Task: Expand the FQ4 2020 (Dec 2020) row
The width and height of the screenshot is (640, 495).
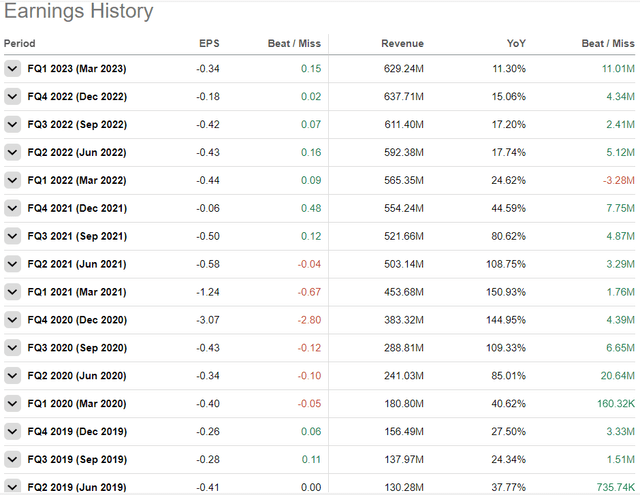Action: (x=12, y=321)
